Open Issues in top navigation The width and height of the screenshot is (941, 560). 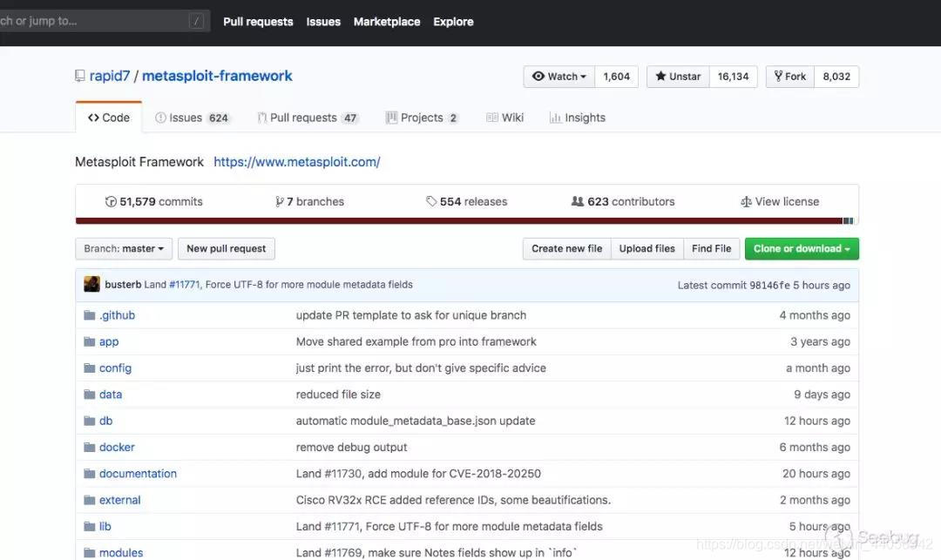[x=323, y=22]
